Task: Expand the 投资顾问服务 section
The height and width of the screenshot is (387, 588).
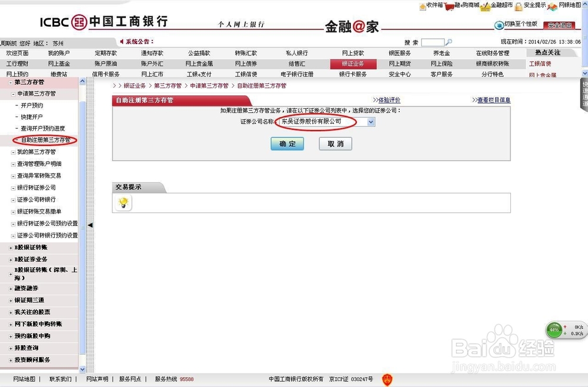Action: pyautogui.click(x=11, y=360)
